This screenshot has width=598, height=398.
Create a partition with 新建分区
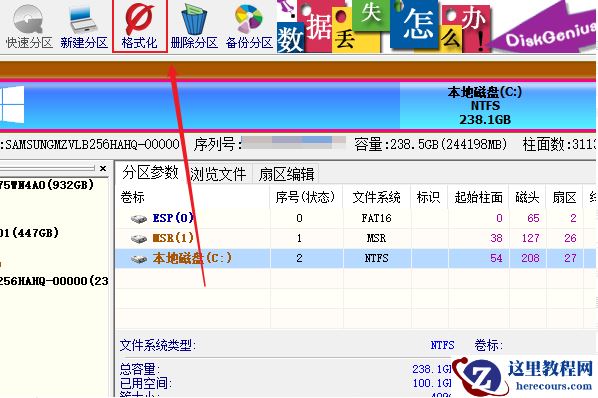84,27
